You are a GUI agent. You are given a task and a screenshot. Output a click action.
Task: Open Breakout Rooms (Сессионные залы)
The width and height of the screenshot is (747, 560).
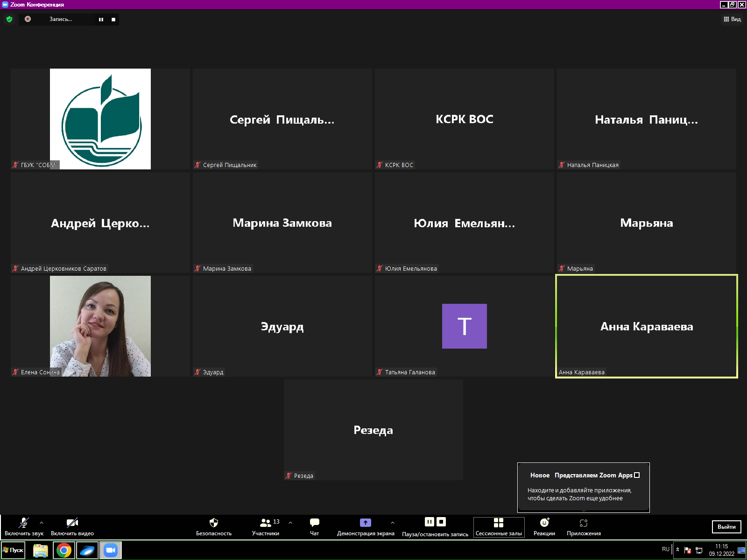499,523
